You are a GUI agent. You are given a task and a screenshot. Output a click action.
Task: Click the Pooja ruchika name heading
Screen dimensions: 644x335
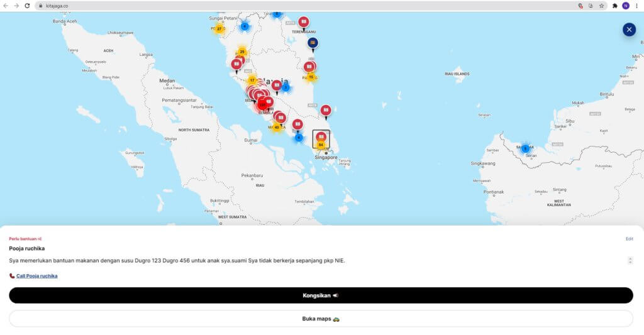tap(26, 248)
